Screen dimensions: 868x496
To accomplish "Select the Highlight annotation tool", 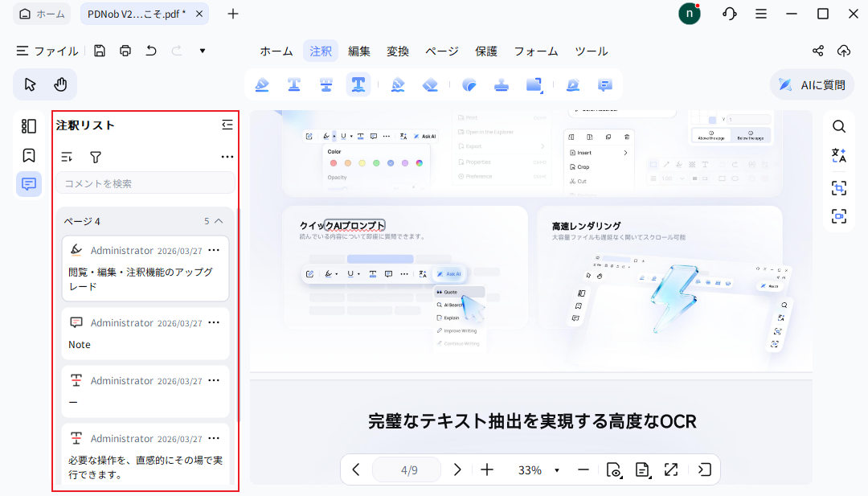I will [262, 84].
